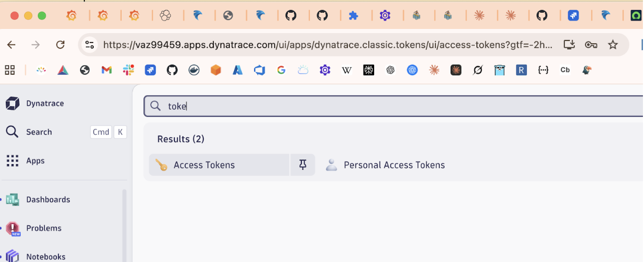Open the orange cube bookmark
The image size is (644, 262).
coord(216,70)
